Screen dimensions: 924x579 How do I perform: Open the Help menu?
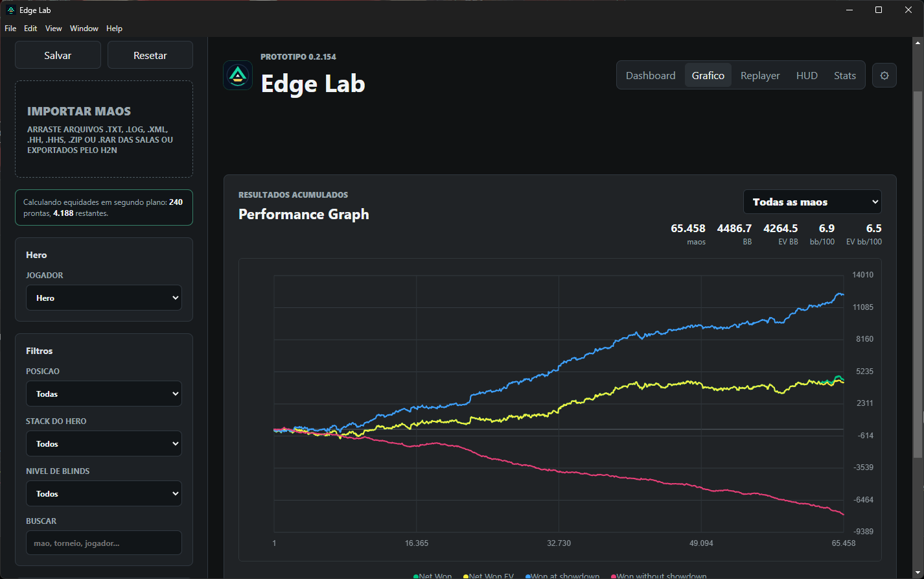114,29
